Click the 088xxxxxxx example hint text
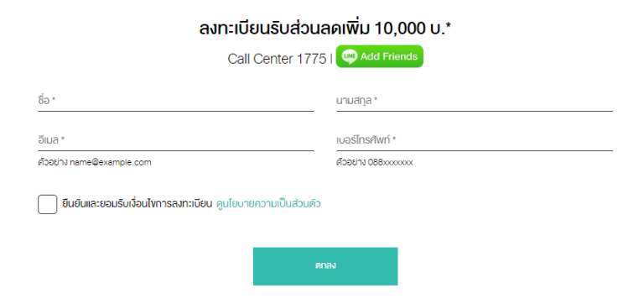 (x=390, y=162)
